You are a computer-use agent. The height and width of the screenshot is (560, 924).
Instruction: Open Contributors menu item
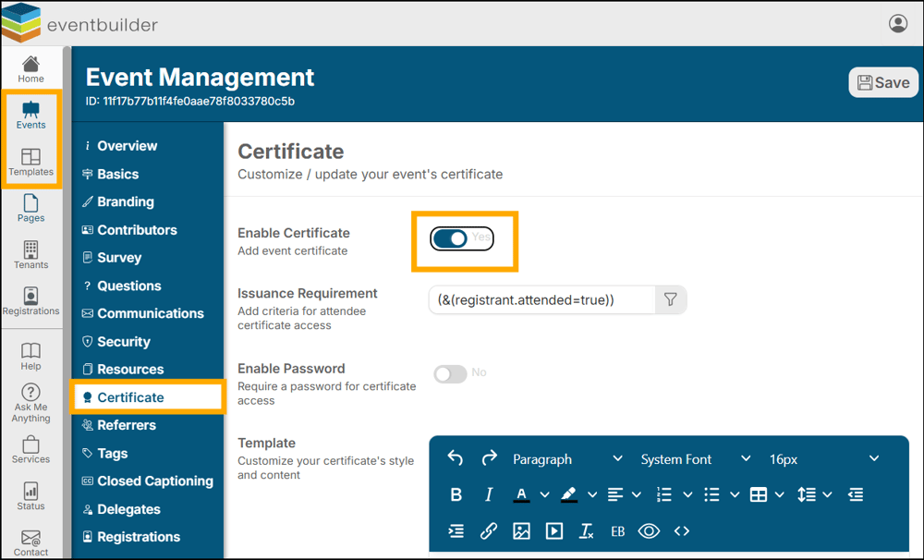pyautogui.click(x=147, y=230)
